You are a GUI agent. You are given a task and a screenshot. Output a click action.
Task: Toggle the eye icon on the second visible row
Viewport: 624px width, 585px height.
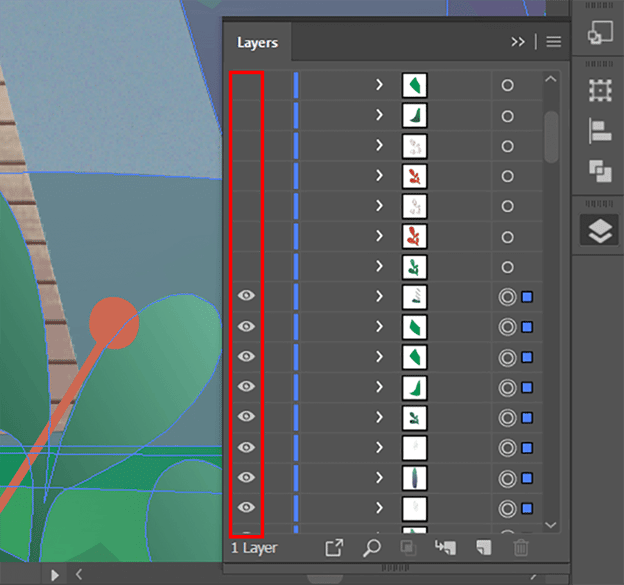point(247,326)
